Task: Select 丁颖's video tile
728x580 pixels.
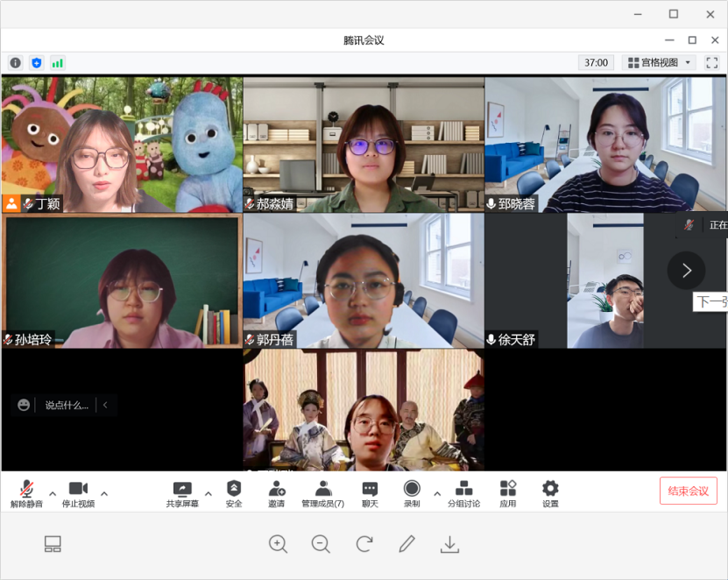Action: (122, 145)
